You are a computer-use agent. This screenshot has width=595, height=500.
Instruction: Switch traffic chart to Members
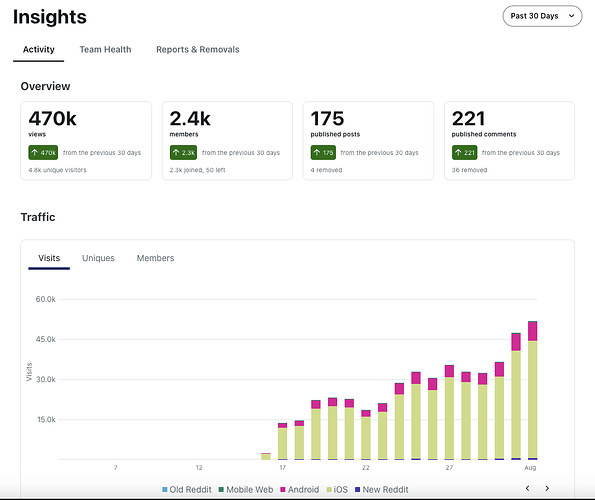(x=155, y=258)
